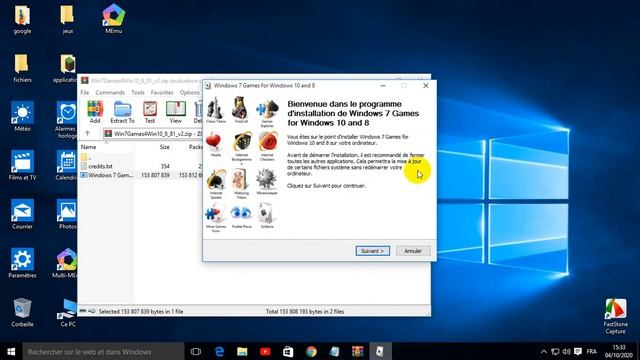The image size is (640, 360).
Task: Open the Paramètres settings shortcut
Action: tap(22, 264)
